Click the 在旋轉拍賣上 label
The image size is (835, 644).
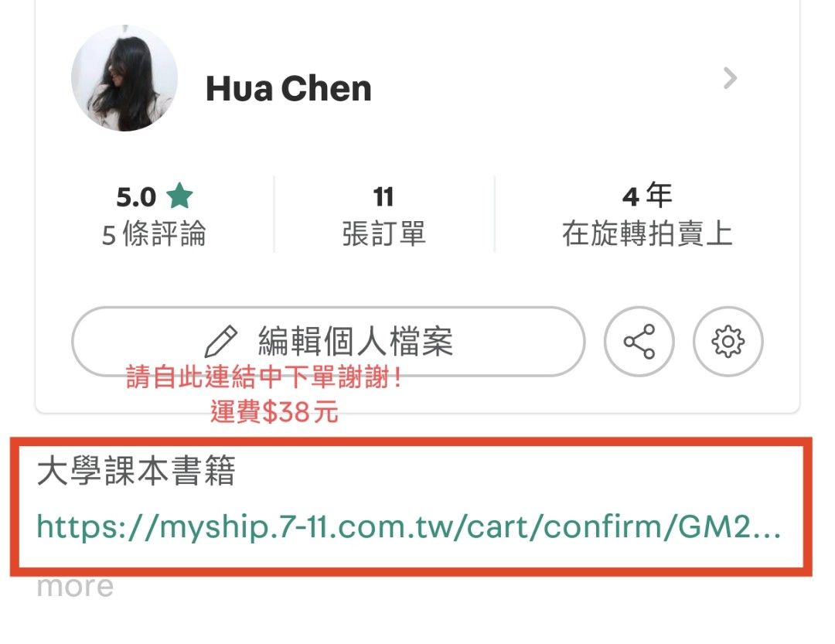pyautogui.click(x=647, y=233)
